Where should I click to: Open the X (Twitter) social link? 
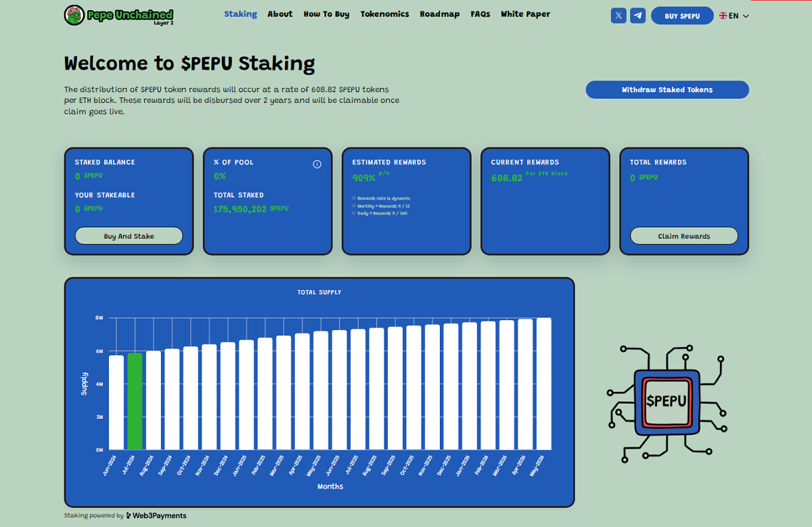[618, 16]
